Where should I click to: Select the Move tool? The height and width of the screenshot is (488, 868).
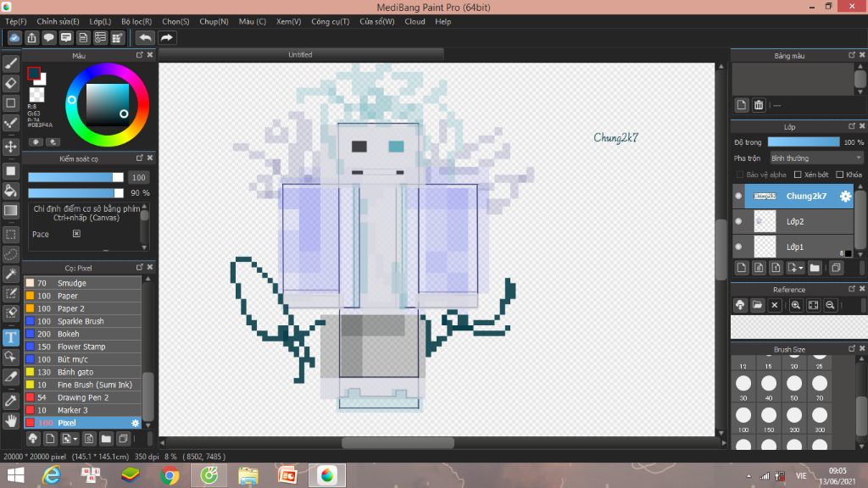[x=10, y=147]
